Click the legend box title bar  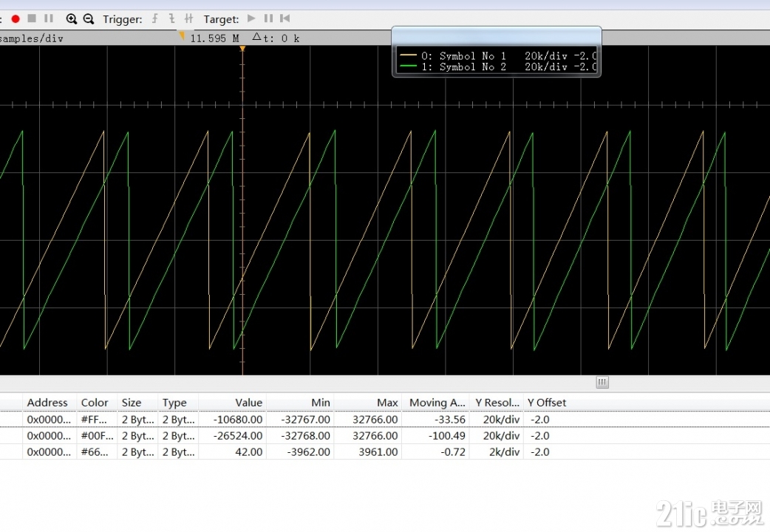click(497, 36)
